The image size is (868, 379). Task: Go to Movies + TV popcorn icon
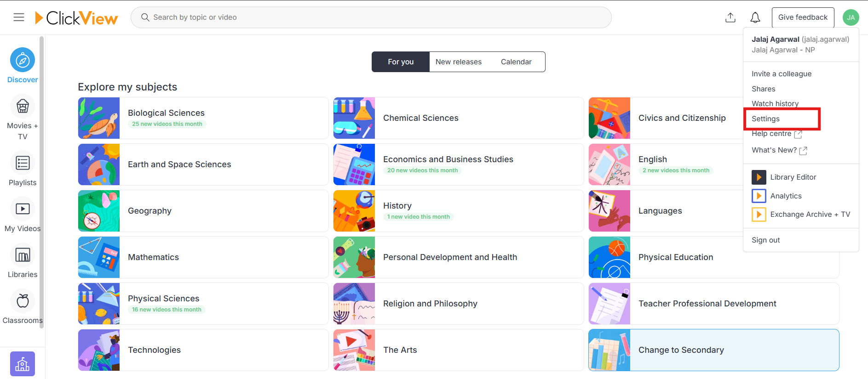click(23, 106)
